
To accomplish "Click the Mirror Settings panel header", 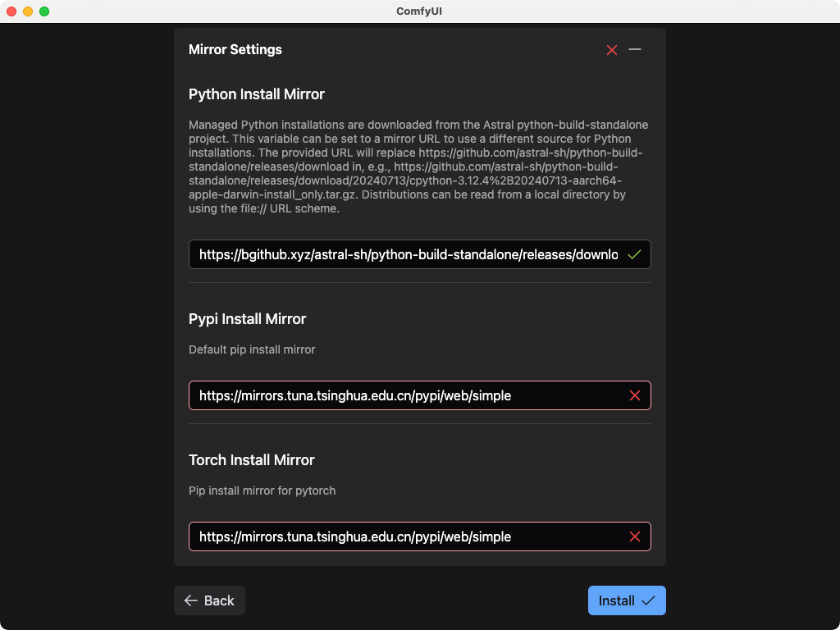I will tap(235, 50).
